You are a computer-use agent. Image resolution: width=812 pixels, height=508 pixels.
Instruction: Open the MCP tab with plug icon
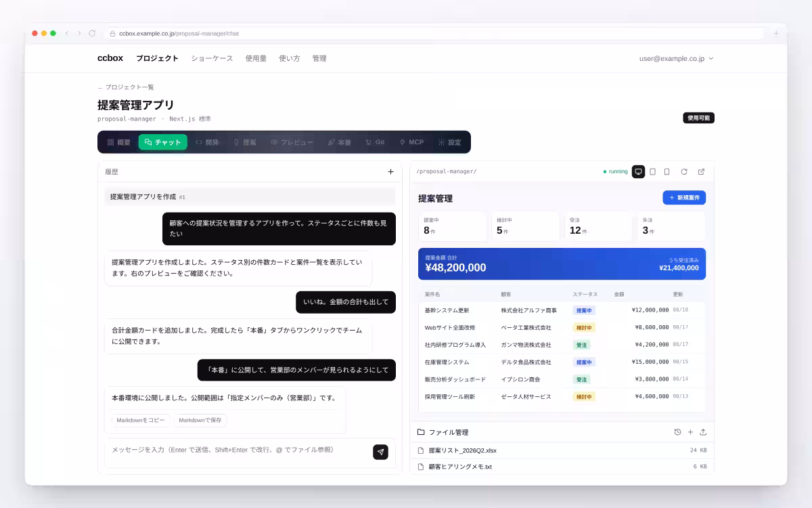tap(411, 142)
